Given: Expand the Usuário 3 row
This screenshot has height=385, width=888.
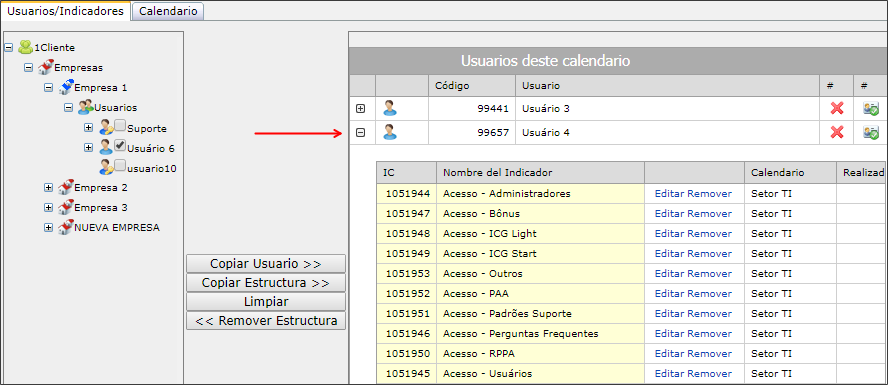Looking at the screenshot, I should (360, 109).
